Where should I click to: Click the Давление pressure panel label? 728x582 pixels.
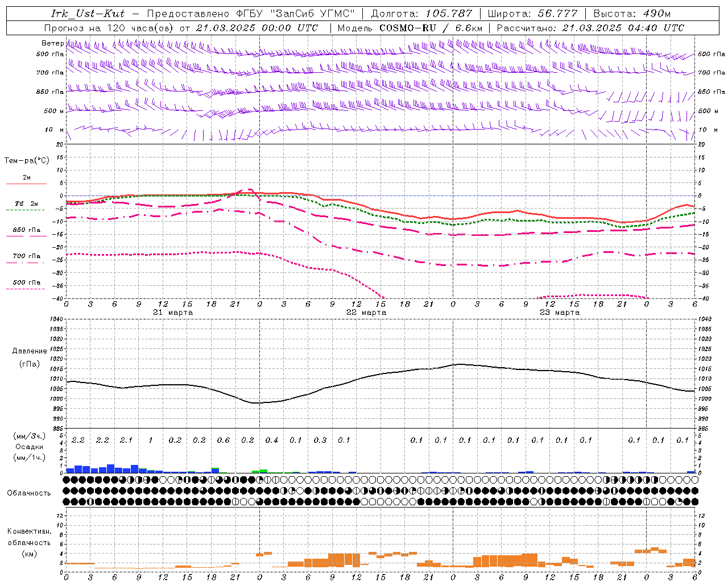(x=30, y=351)
